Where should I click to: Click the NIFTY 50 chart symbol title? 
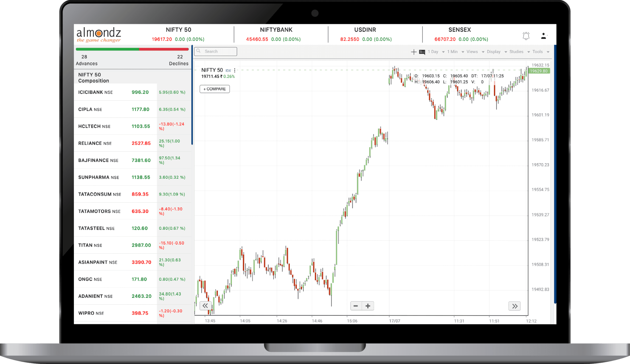coord(212,70)
